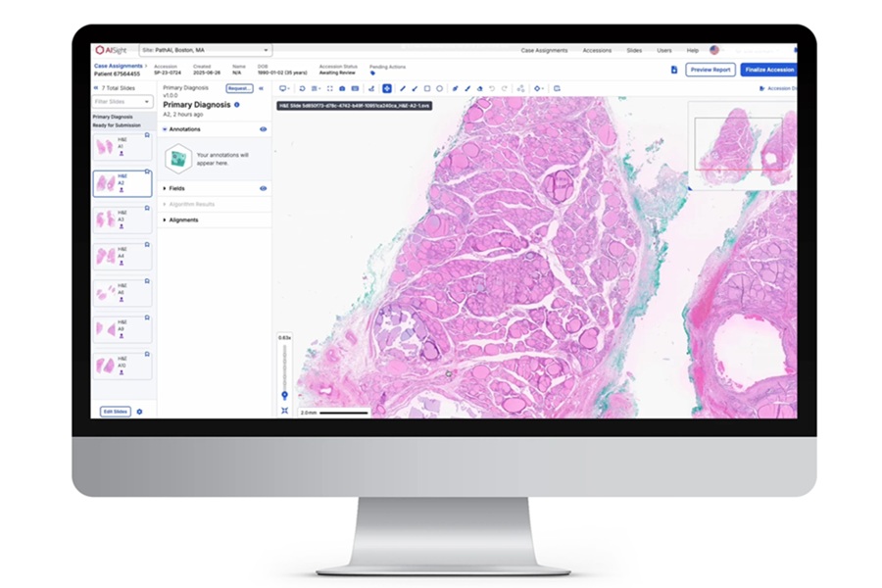Toggle Fields visibility eye

pos(264,188)
